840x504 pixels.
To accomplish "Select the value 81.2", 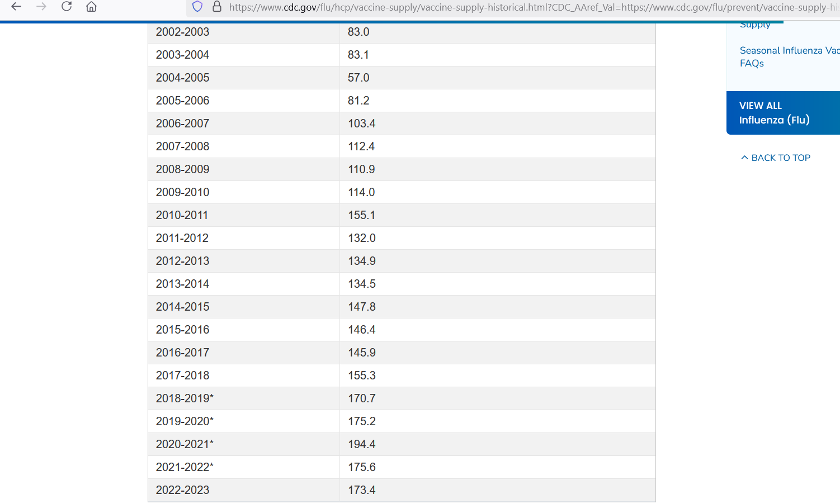I will 358,101.
